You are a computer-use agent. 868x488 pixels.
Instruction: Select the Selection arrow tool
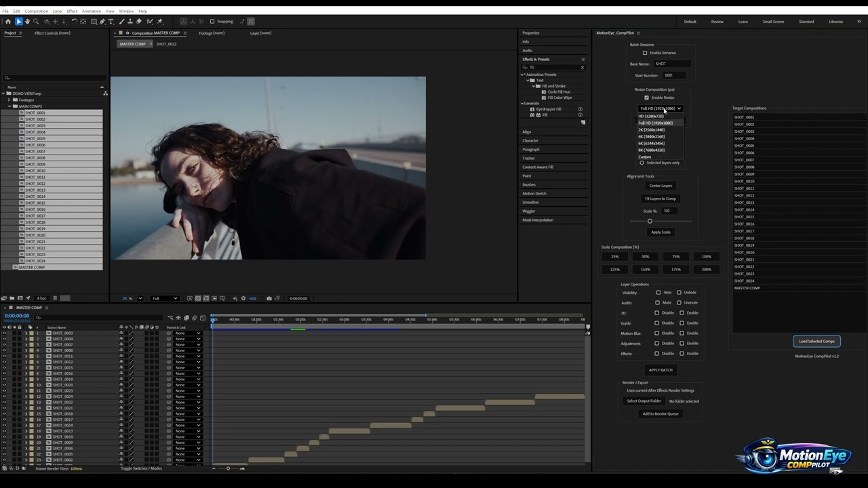(19, 22)
